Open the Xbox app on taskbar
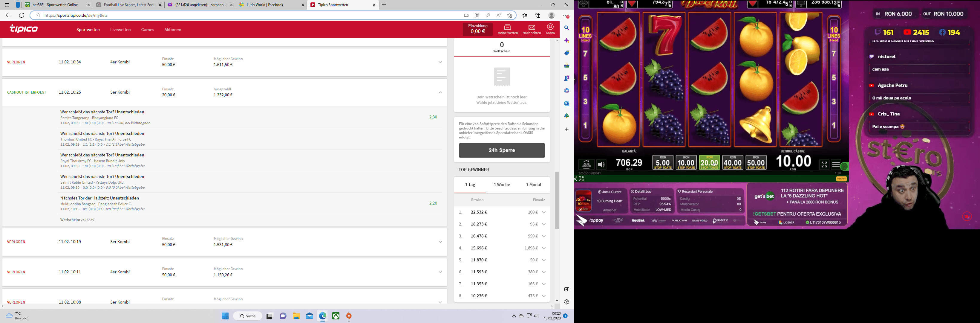Screen dimensions: 980x323 pyautogui.click(x=336, y=316)
